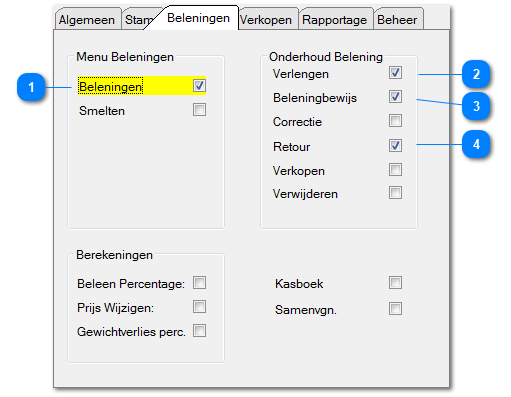Viewport: 511px width, 397px height.
Task: Uncheck the Verlengen checkbox
Action: click(395, 73)
